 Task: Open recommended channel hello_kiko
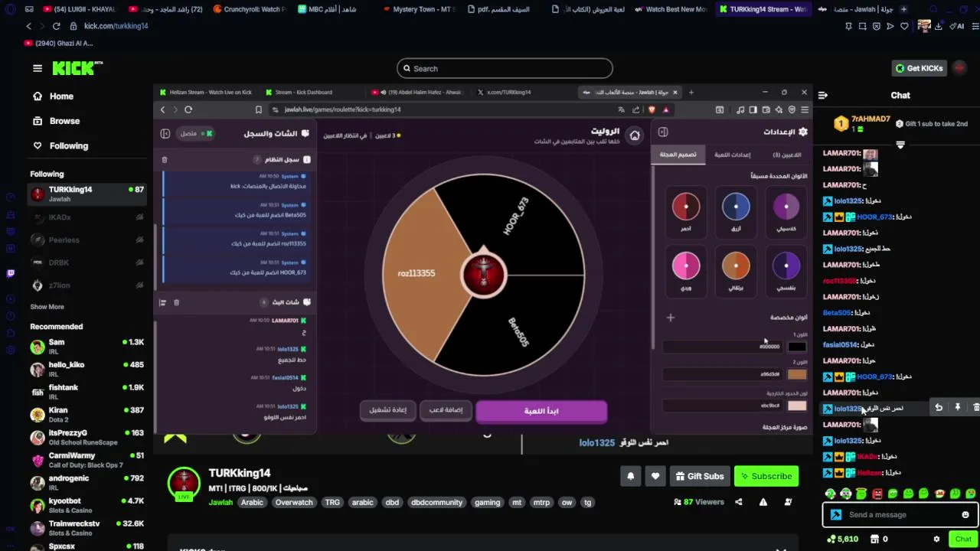[87, 370]
